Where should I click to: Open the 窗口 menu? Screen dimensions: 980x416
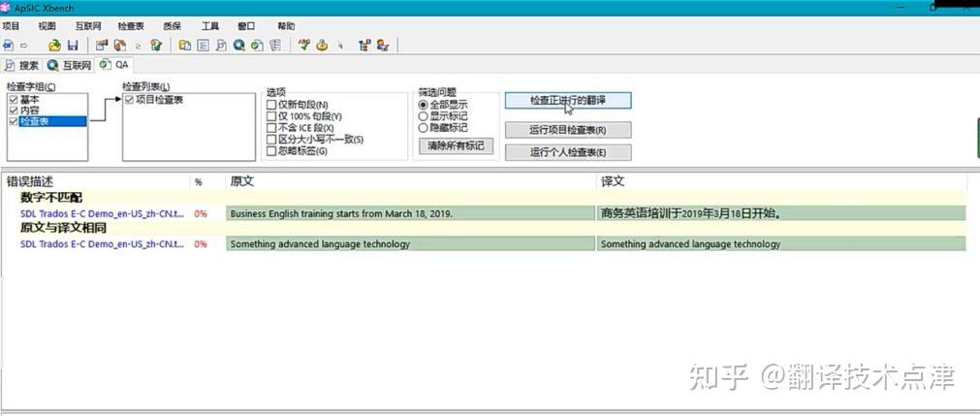point(246,26)
